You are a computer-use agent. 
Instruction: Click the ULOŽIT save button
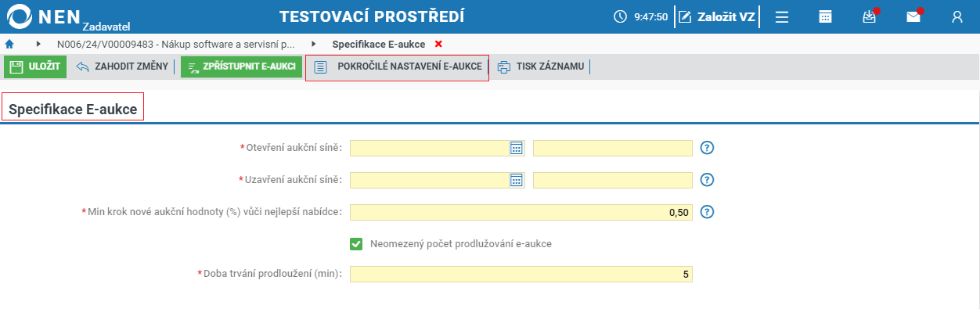coord(35,66)
